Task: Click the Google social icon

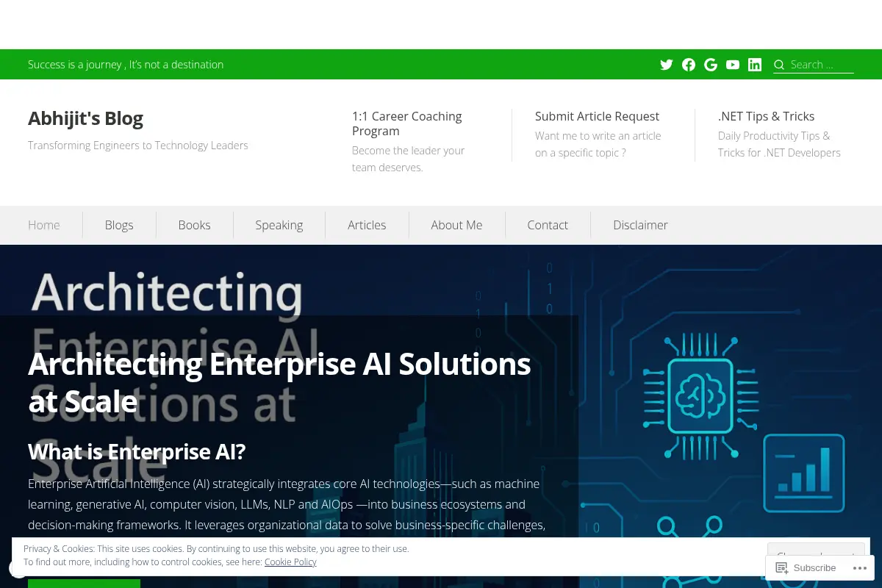Action: (711, 65)
